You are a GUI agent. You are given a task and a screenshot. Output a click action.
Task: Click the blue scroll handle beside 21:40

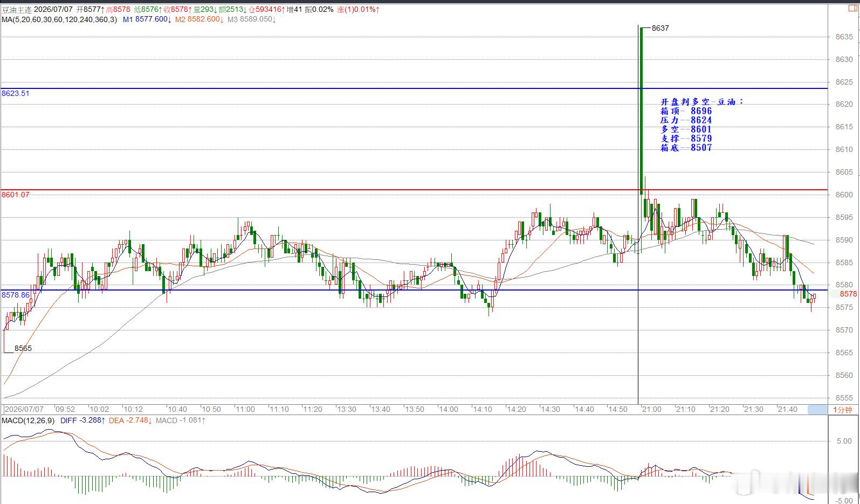(x=817, y=410)
